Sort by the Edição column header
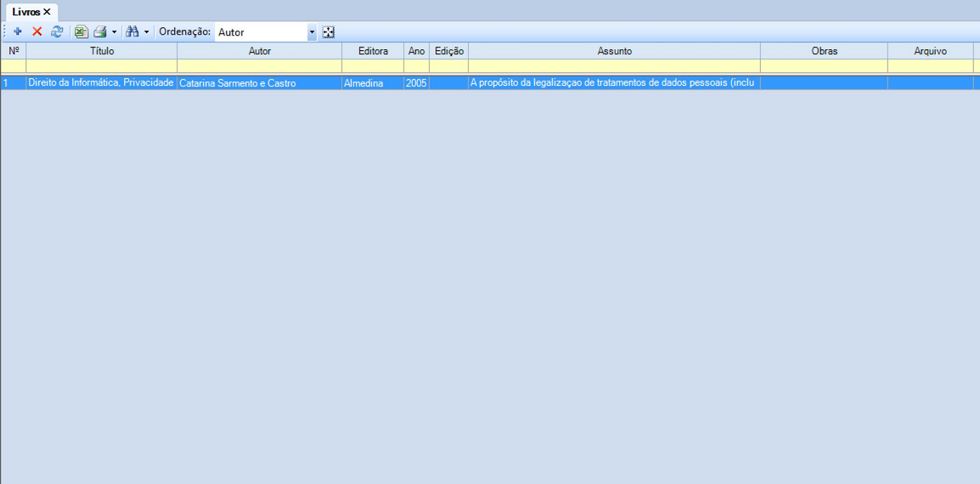This screenshot has height=484, width=980. pyautogui.click(x=448, y=51)
